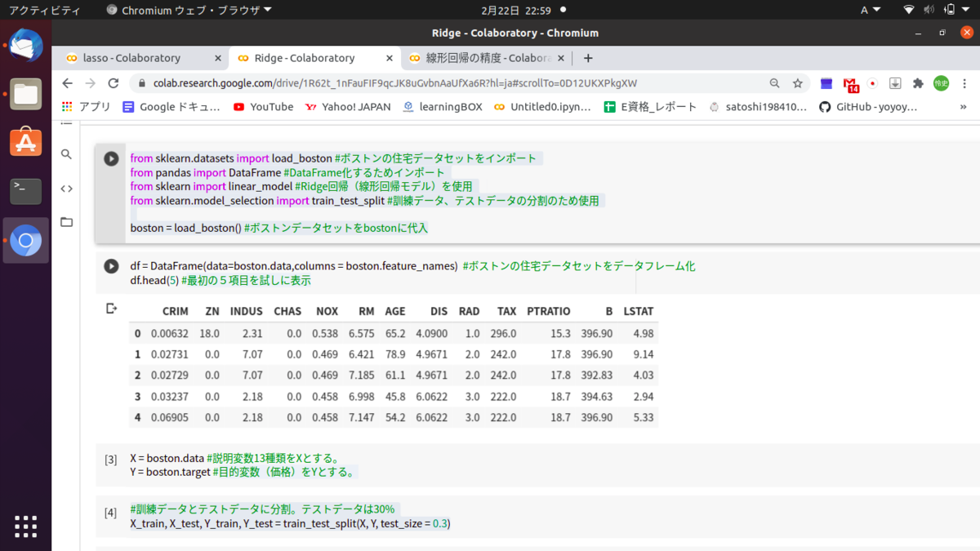Click the padlock site info icon
Image resolution: width=980 pixels, height=551 pixels.
[x=140, y=83]
